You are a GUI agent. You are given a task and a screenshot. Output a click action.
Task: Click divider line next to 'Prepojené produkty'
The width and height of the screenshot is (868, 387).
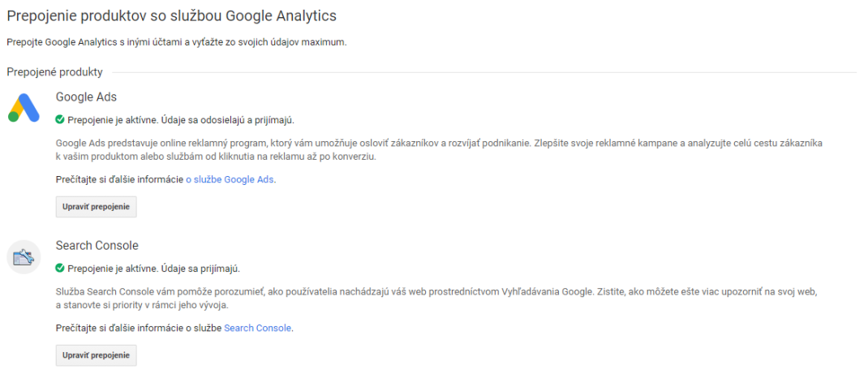[x=483, y=72]
